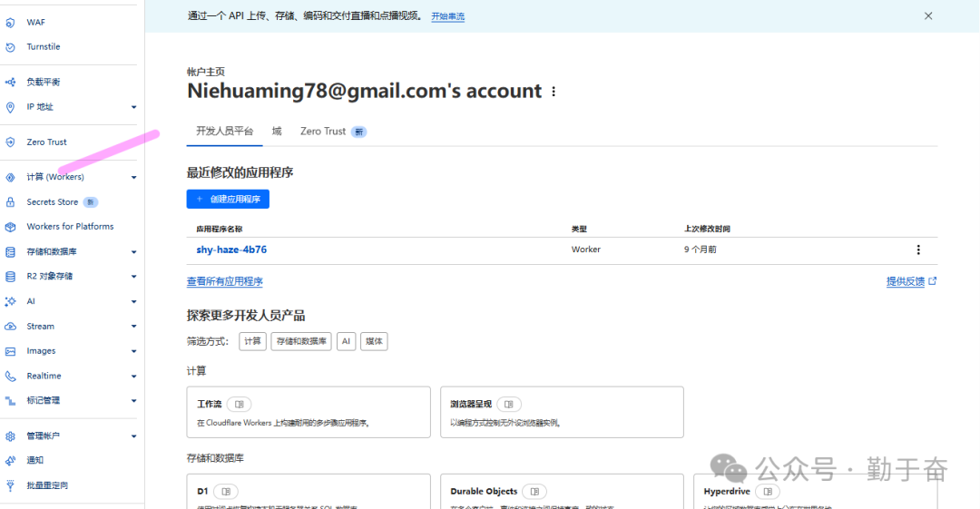
Task: Click the Zero Trust shield icon in sidebar
Action: pyautogui.click(x=10, y=142)
